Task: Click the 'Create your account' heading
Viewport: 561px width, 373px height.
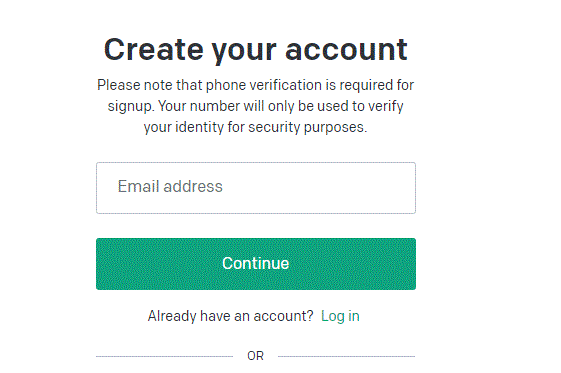Action: tap(255, 50)
